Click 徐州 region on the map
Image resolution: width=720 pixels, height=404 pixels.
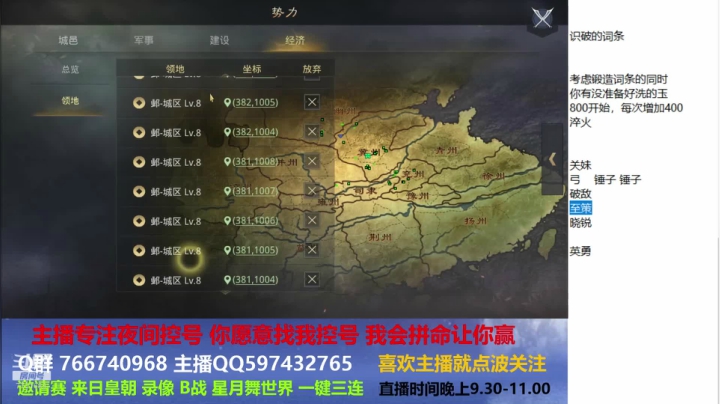tap(494, 176)
